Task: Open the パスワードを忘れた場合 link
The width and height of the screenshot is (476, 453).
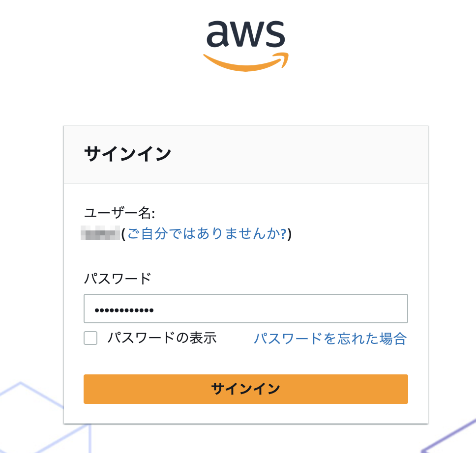Action: 330,339
